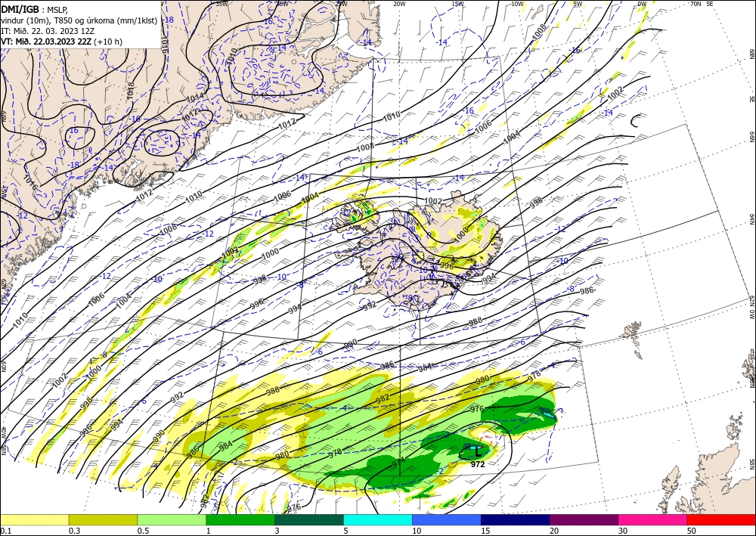Click the '1018' isobar label over Greenland
Screen dimensions: 756x536
pos(130,91)
